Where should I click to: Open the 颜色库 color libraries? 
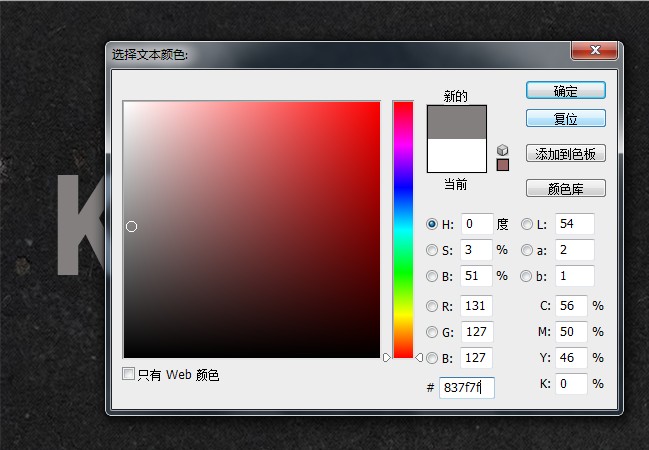(x=566, y=189)
